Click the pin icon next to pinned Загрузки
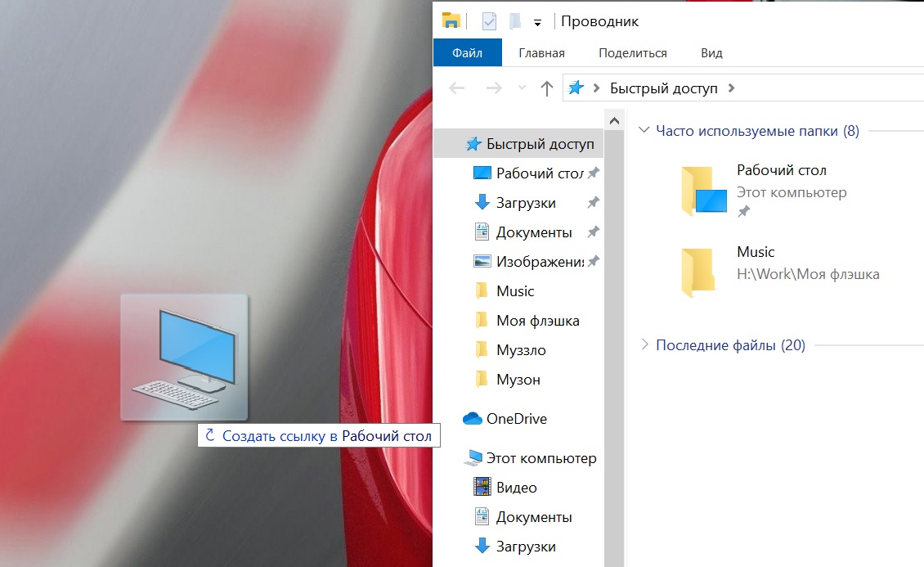The width and height of the screenshot is (924, 567). point(594,202)
